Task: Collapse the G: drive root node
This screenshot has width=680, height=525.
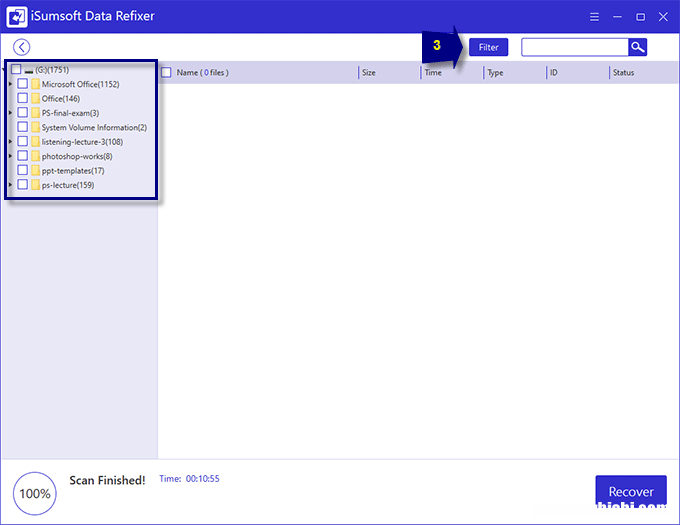Action: [3, 69]
